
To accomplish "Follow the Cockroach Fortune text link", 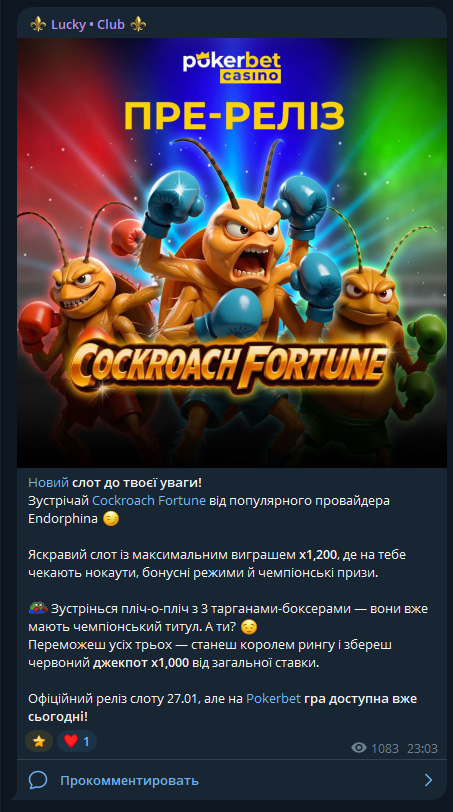I will coord(149,501).
